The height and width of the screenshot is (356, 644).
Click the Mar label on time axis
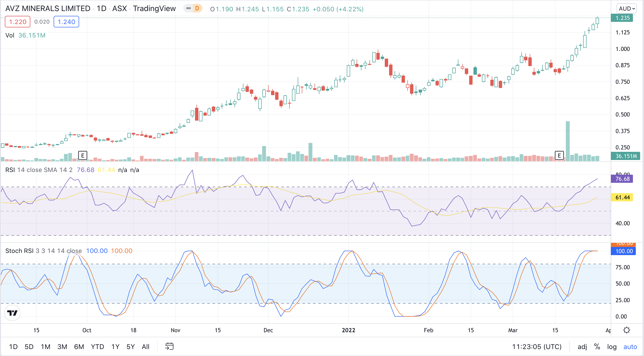pos(512,330)
